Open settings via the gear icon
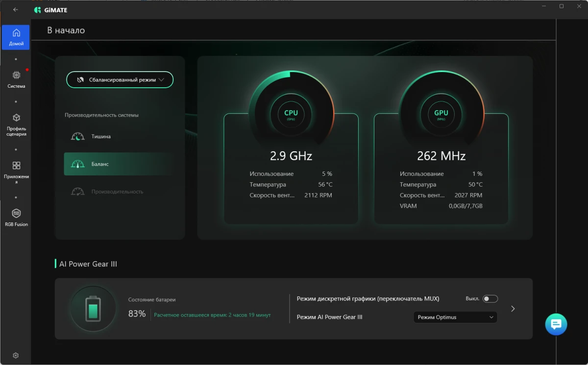This screenshot has height=365, width=588. (x=16, y=355)
